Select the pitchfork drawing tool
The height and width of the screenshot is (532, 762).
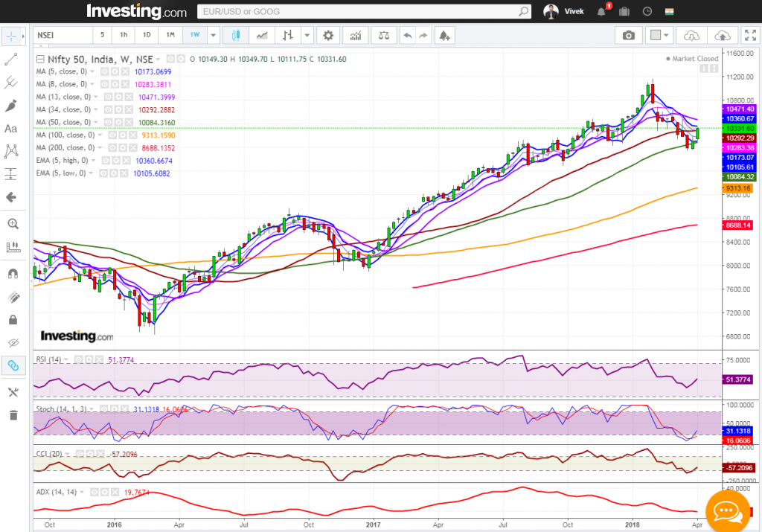[10, 83]
